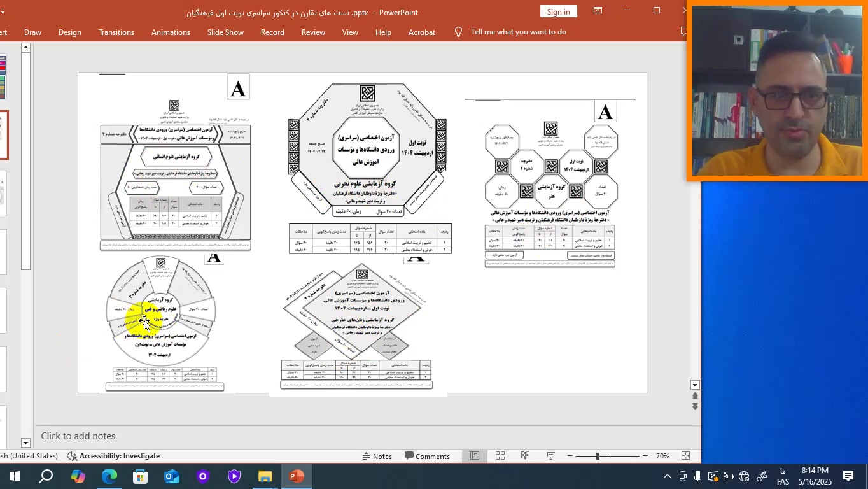Open Outlook from the taskbar
Screen dimensions: 868x489
[x=171, y=476]
